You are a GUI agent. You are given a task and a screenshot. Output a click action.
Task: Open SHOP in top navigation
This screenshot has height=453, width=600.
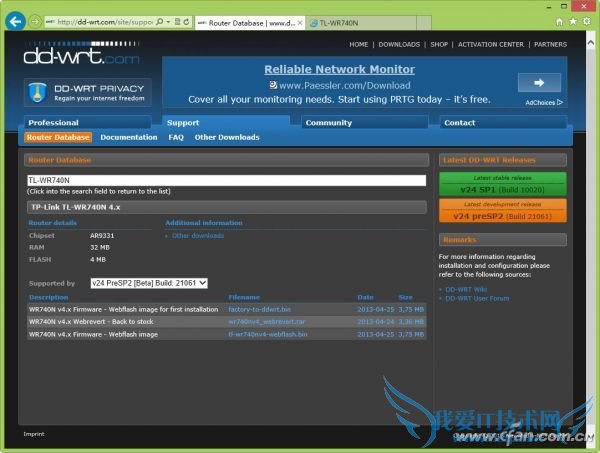(439, 44)
